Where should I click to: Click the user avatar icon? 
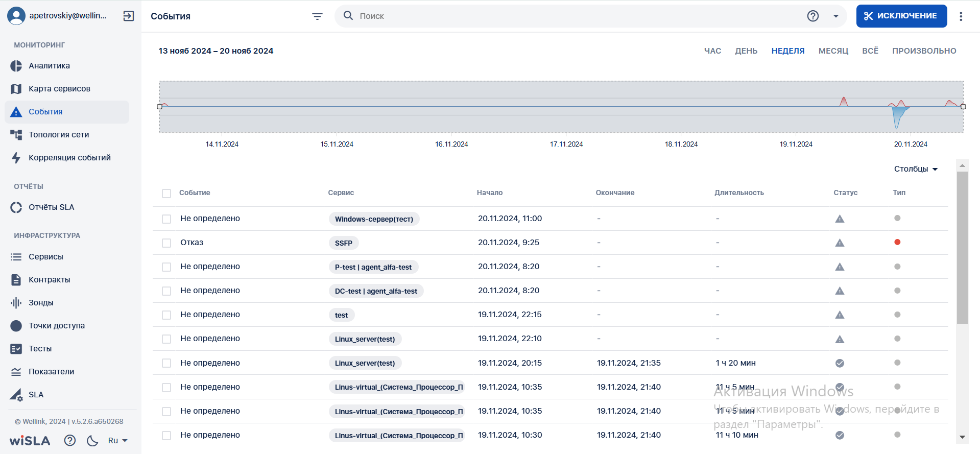click(16, 16)
